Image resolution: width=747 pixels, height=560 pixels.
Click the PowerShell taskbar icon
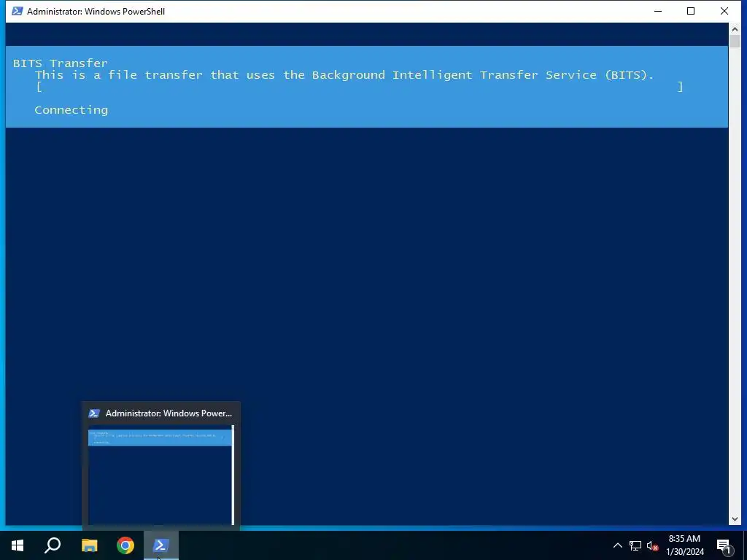[161, 545]
